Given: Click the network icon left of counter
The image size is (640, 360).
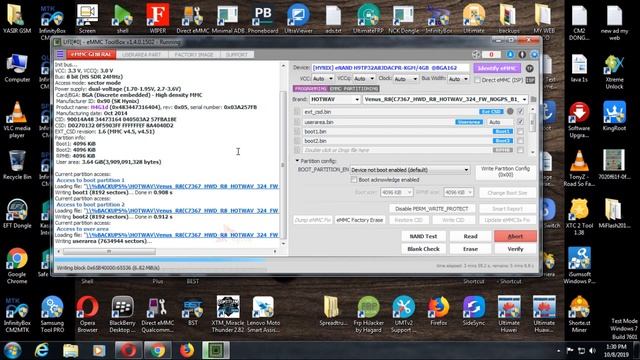Looking at the screenshot, I should click(x=476, y=54).
